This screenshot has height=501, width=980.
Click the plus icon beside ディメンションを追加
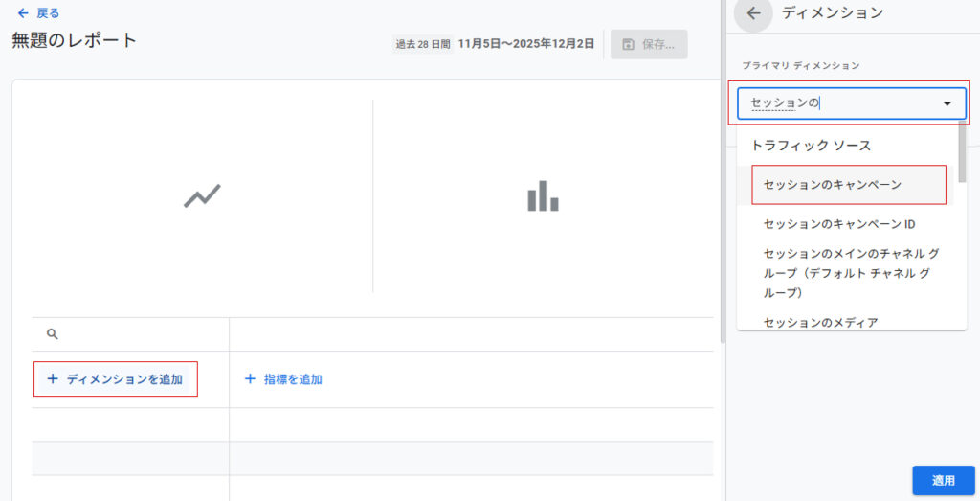(x=53, y=379)
